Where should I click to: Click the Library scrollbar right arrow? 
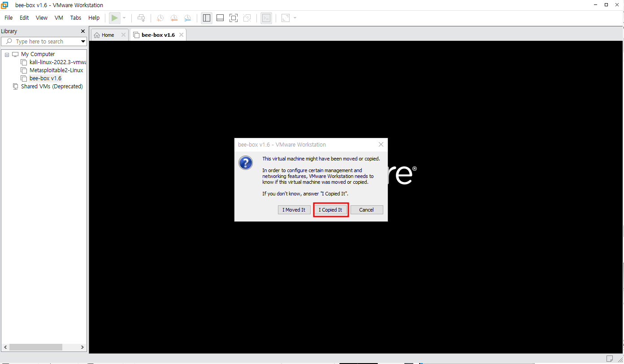(x=82, y=347)
